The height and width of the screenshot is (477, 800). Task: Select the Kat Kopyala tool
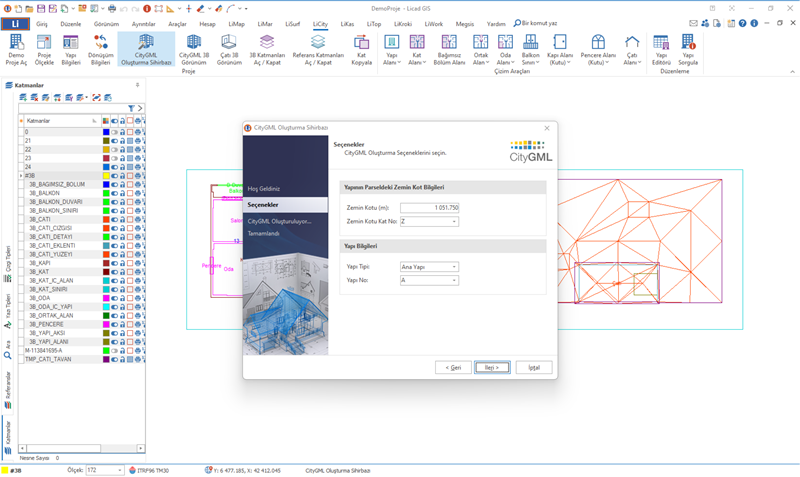tap(361, 49)
